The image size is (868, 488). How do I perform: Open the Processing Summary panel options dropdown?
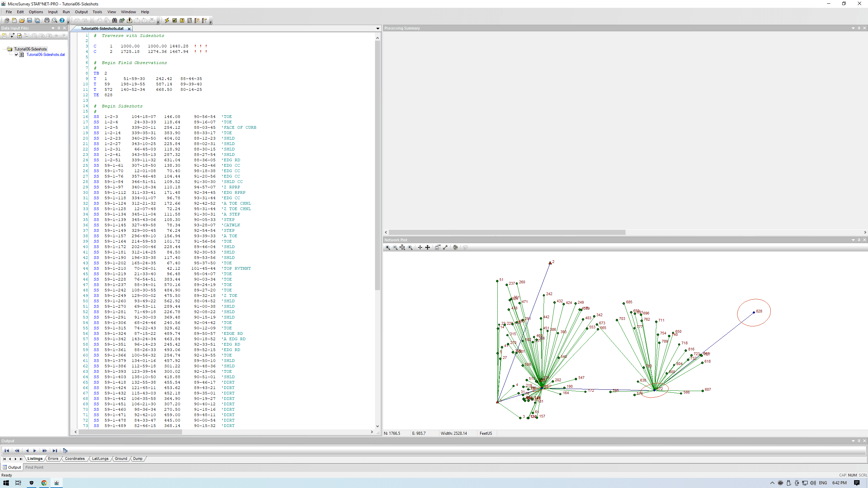click(853, 28)
